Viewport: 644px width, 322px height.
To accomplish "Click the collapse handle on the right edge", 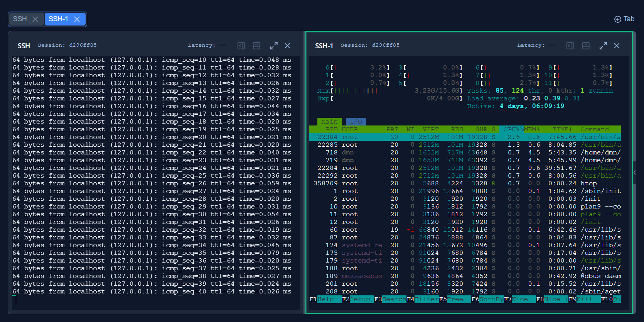I will (634, 173).
